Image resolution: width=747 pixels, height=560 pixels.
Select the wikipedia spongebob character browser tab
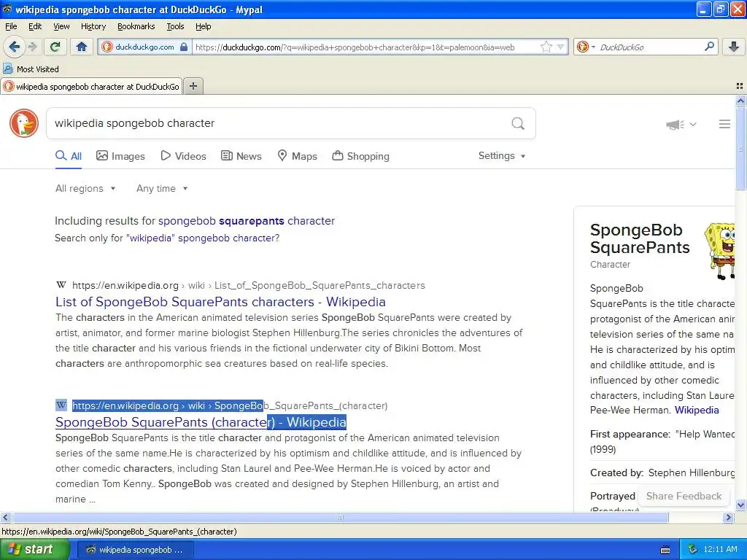click(x=91, y=87)
